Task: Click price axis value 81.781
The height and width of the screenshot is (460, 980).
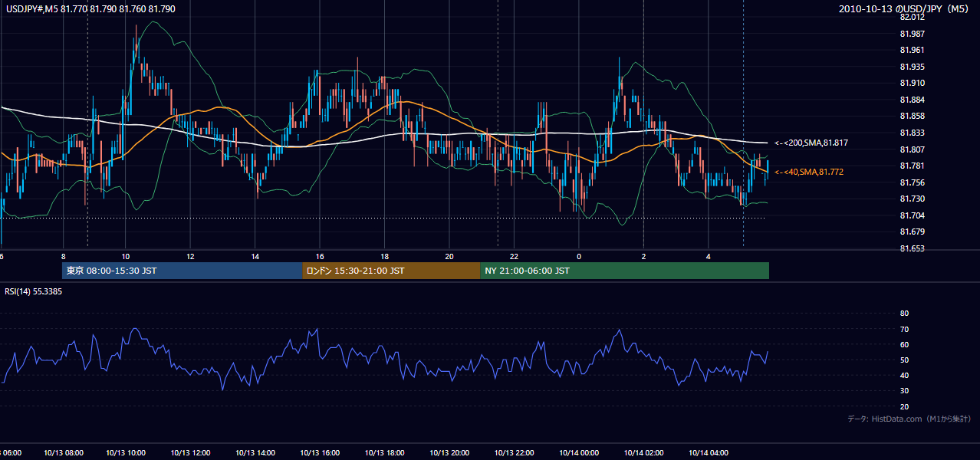Action: [911, 166]
